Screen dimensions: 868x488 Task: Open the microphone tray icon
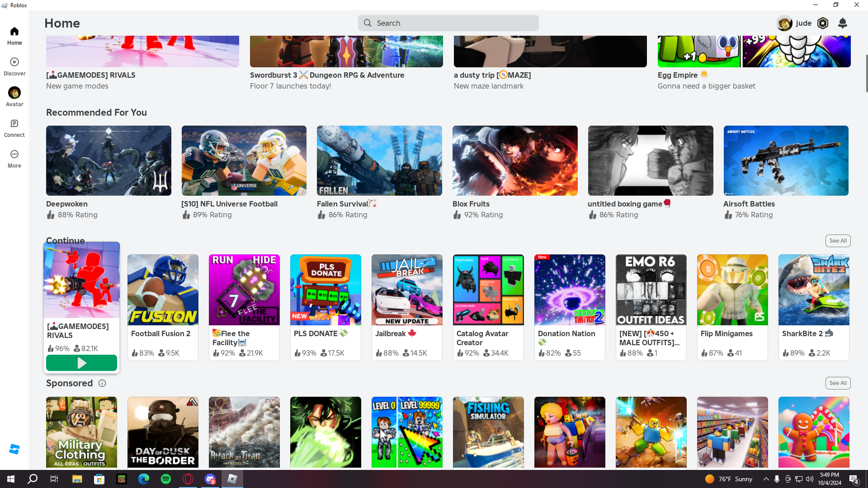tap(777, 479)
